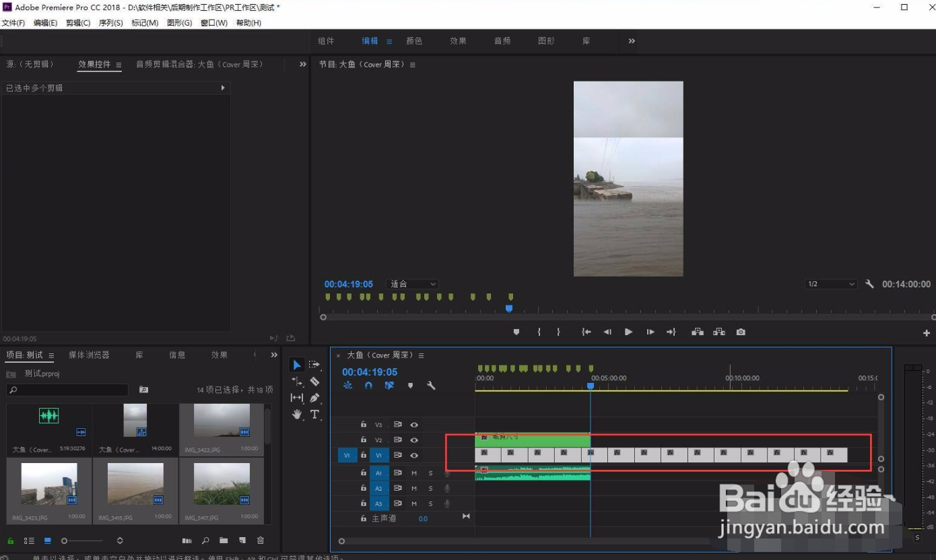This screenshot has height=560, width=936.
Task: Open sort icons up-down control
Action: pos(120,540)
